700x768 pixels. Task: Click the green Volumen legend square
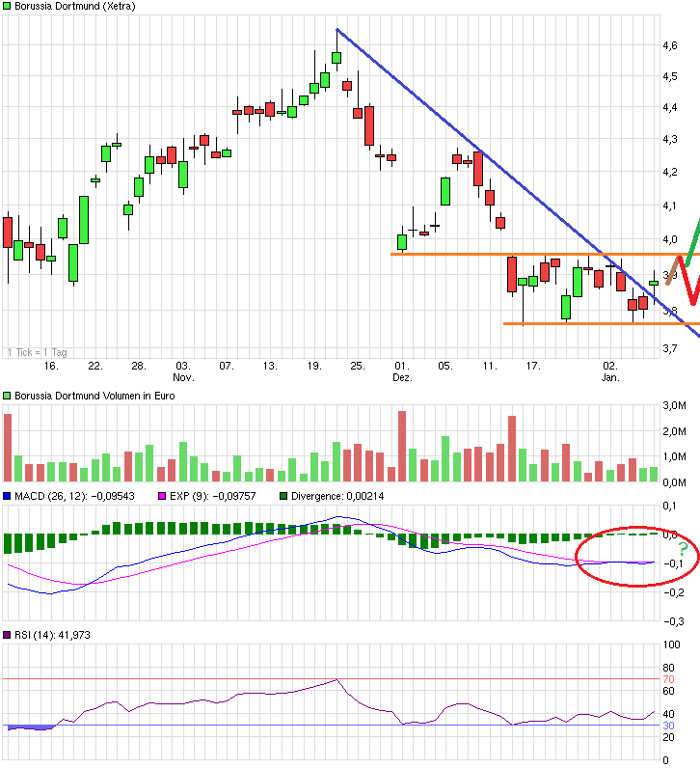click(x=7, y=397)
